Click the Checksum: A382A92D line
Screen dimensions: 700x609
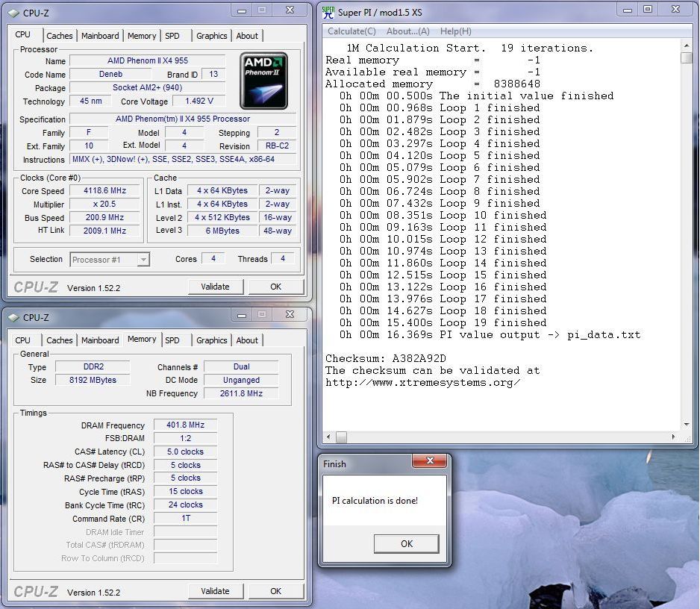coord(386,358)
